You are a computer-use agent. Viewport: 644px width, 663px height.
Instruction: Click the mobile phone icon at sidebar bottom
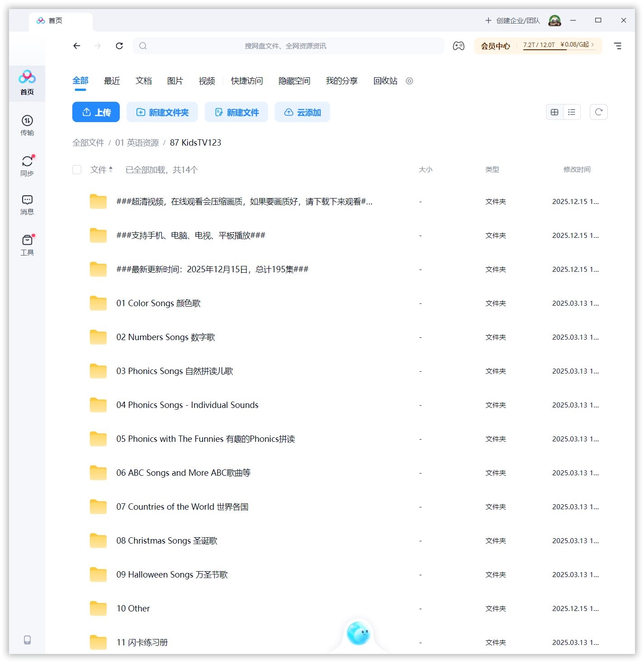(x=27, y=639)
